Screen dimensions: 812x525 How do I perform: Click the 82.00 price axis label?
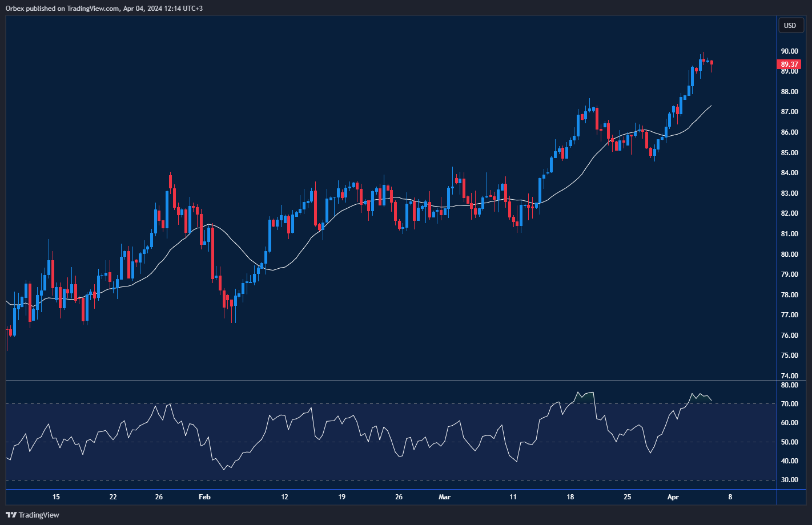click(x=789, y=213)
